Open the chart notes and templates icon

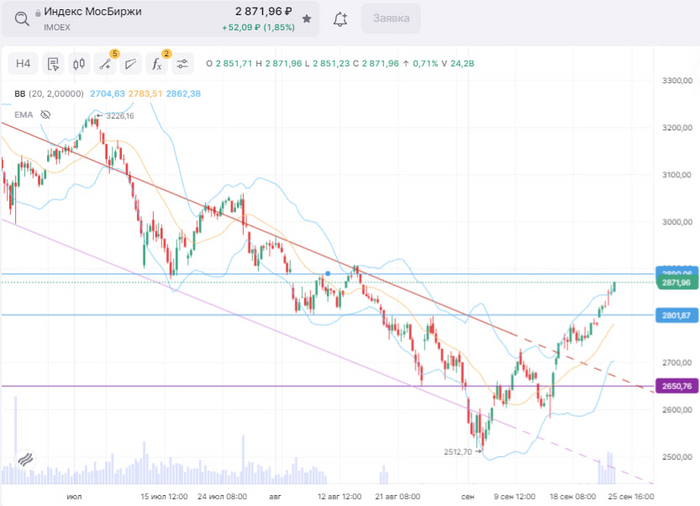tap(53, 64)
